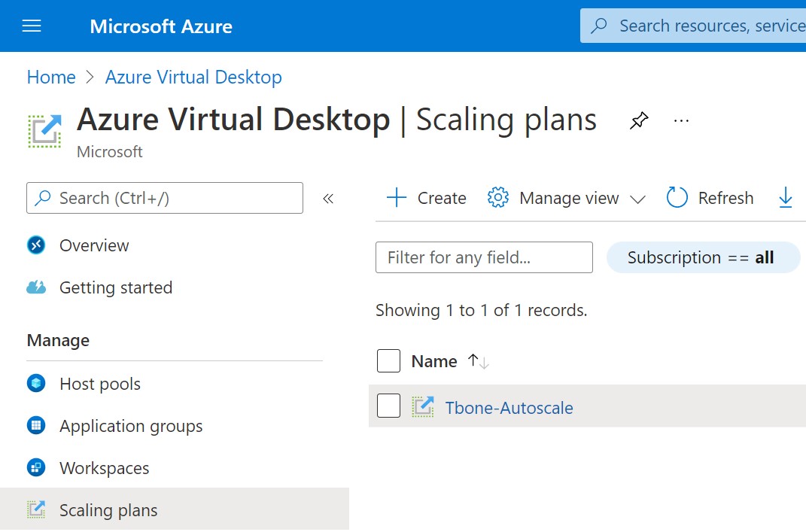Image resolution: width=806 pixels, height=532 pixels.
Task: Click the Microsoft Azure home title
Action: (161, 26)
